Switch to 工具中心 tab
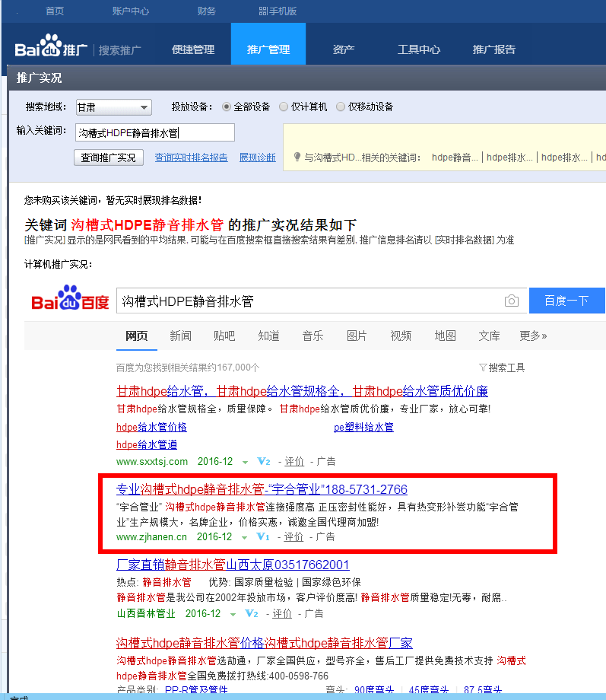606x700 pixels. (x=419, y=49)
